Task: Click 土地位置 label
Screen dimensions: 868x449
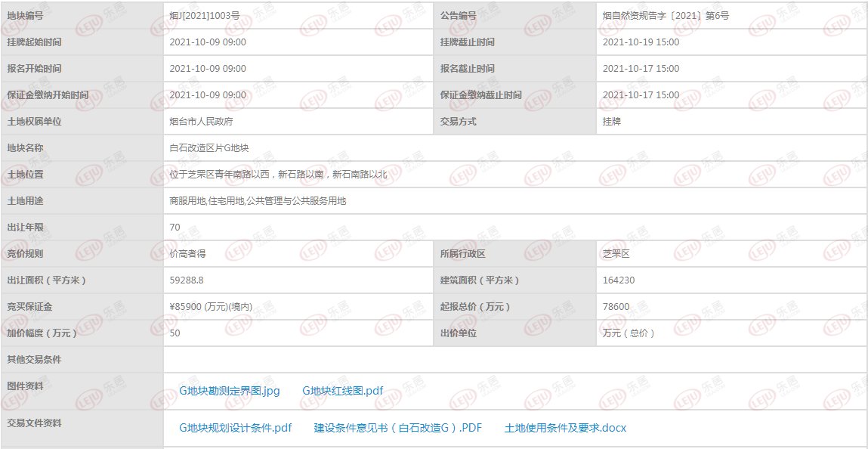Action: (x=25, y=175)
